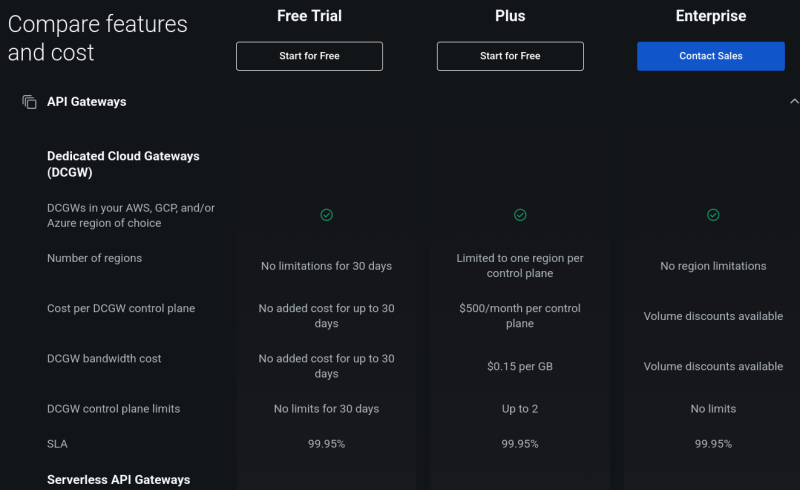The width and height of the screenshot is (800, 490).
Task: Click the Free Trial plan heading
Action: tap(309, 16)
